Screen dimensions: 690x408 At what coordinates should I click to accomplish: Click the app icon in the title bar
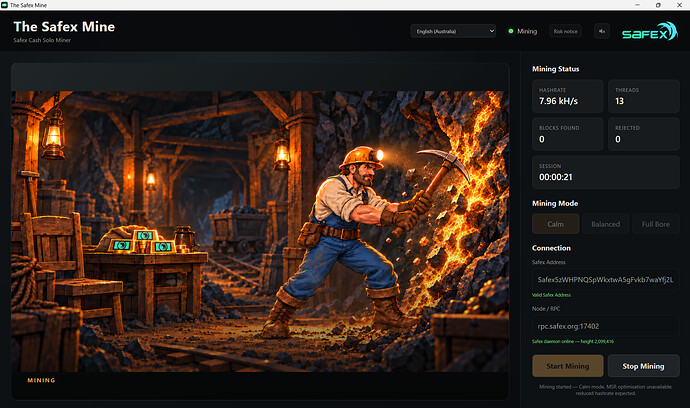coord(4,5)
